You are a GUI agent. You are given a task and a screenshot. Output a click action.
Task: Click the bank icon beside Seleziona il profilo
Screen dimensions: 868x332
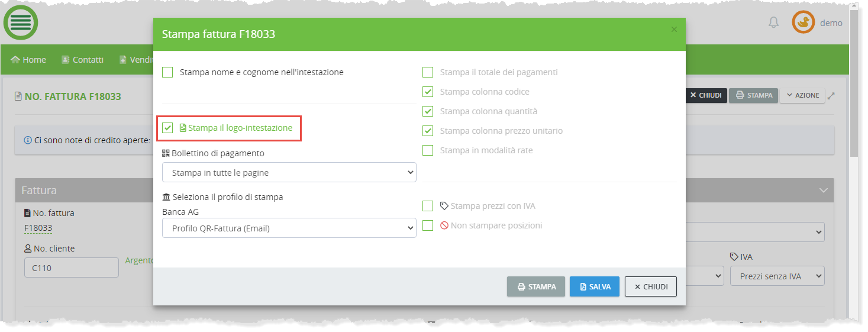click(x=166, y=197)
